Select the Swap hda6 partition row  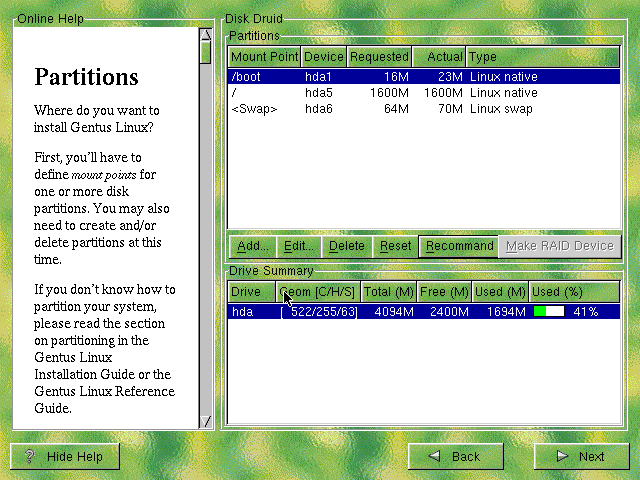424,109
